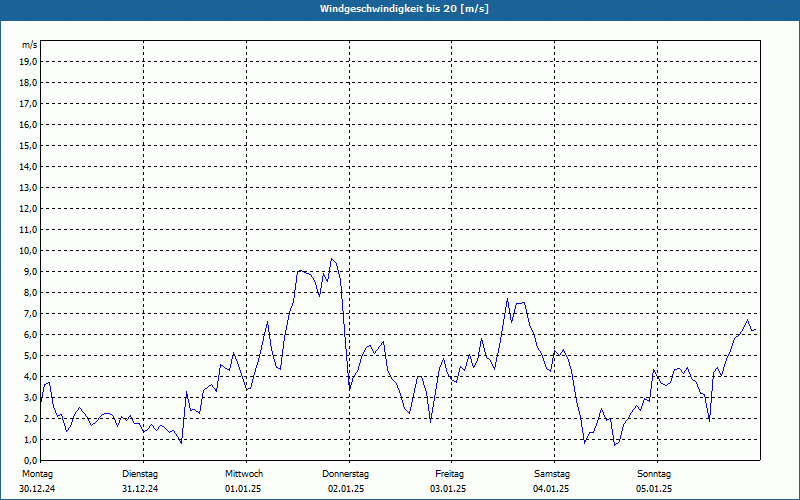Viewport: 800px width, 500px height.
Task: Click the 'Freitag' day label
Action: [x=449, y=474]
